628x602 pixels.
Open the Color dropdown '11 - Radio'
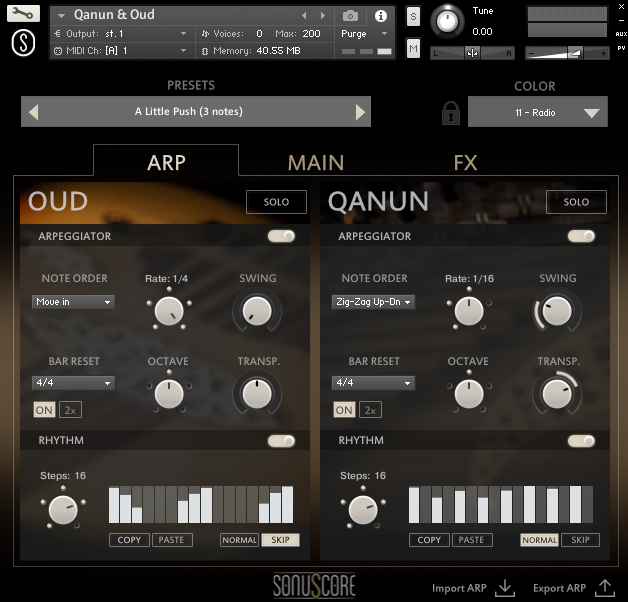click(x=537, y=113)
